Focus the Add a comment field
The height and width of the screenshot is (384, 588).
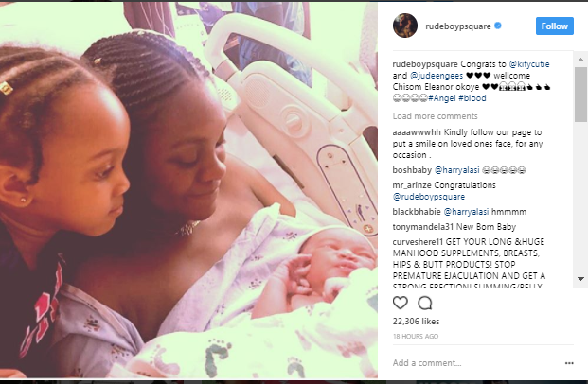(x=476, y=363)
